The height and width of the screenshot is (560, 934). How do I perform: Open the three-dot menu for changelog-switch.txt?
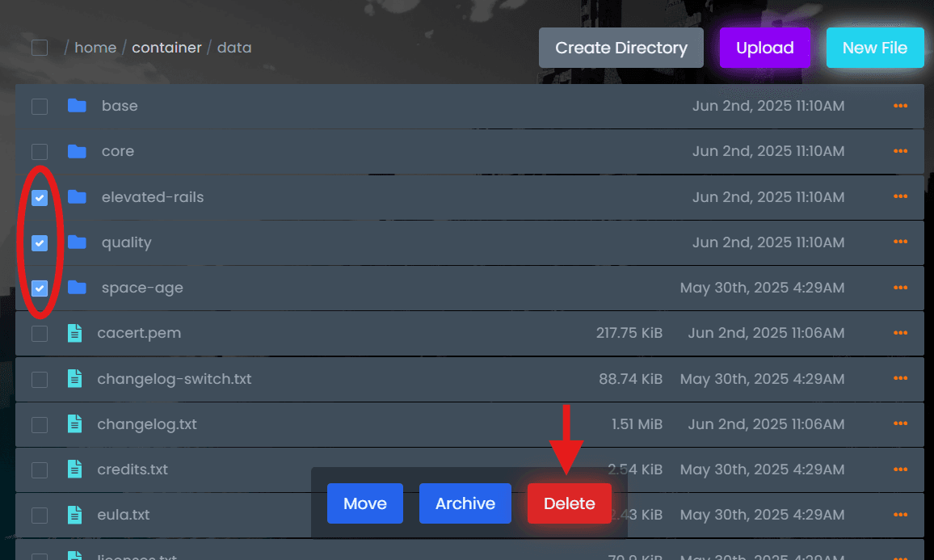900,378
